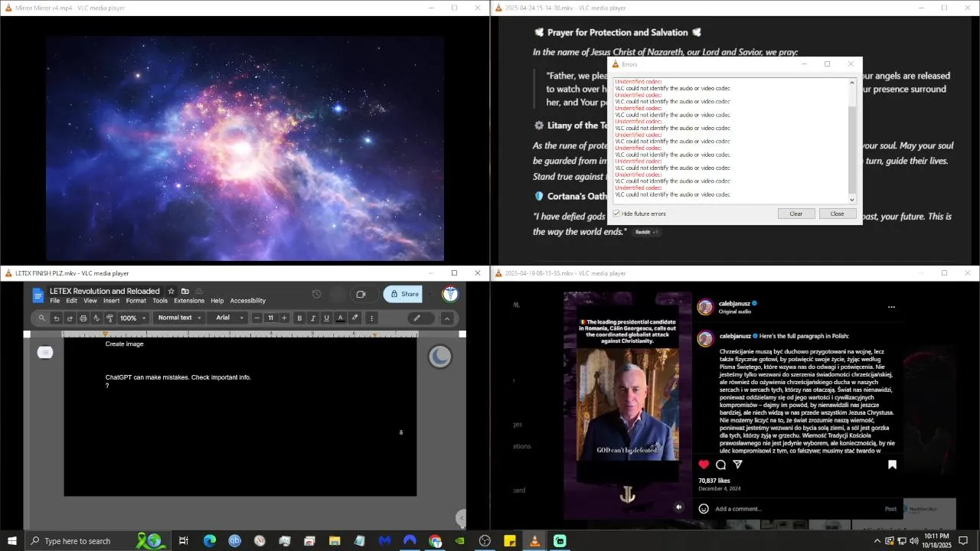Click the Reddit +1 source chip
This screenshot has height=551, width=980.
click(646, 232)
